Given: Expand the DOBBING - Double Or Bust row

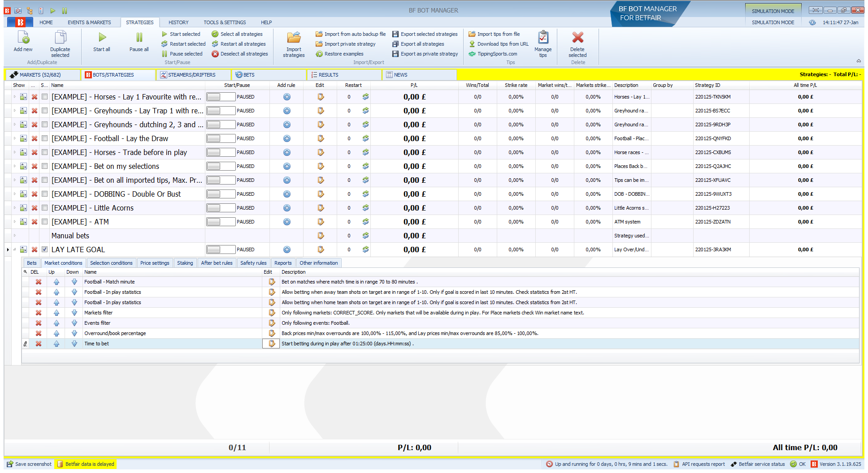Looking at the screenshot, I should click(x=14, y=194).
